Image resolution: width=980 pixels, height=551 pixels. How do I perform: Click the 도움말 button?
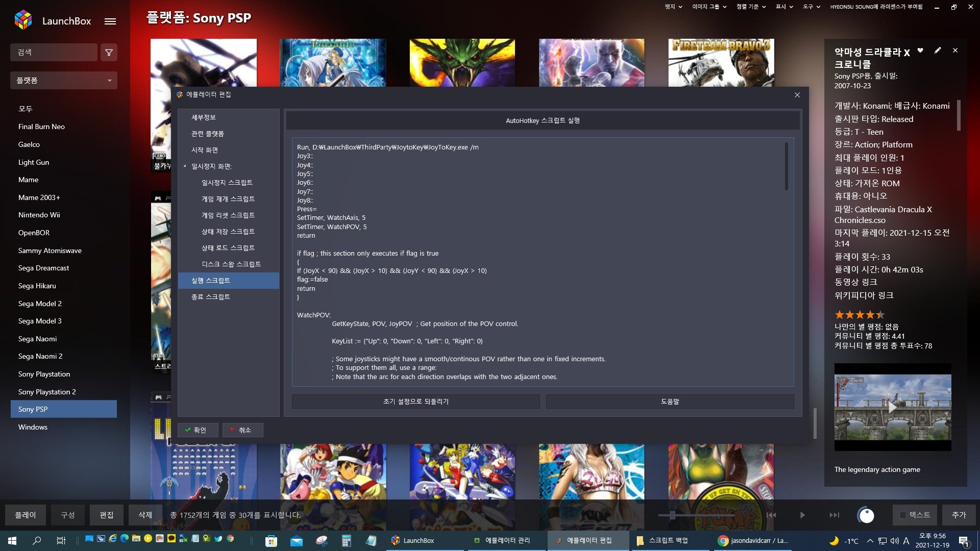point(670,402)
